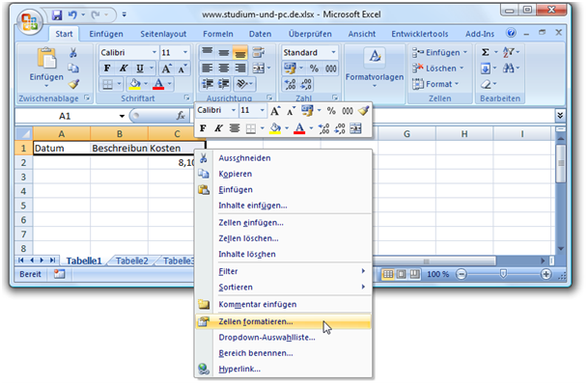Open the name box dropdown arrow
The image size is (588, 386).
[122, 116]
